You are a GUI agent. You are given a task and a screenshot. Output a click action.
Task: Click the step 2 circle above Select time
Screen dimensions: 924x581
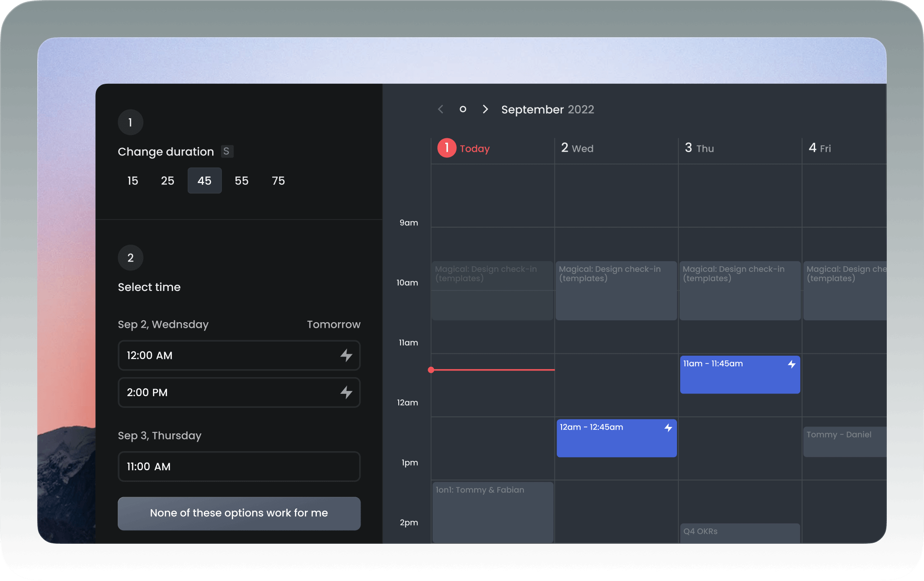(x=130, y=257)
